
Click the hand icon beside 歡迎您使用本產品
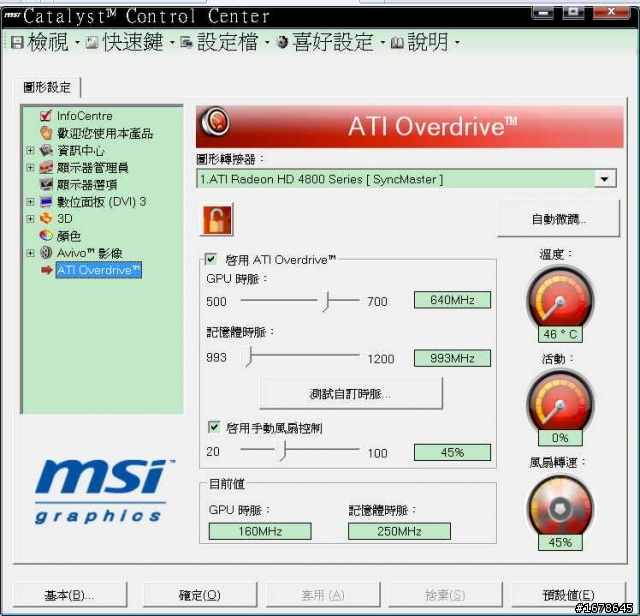[46, 133]
